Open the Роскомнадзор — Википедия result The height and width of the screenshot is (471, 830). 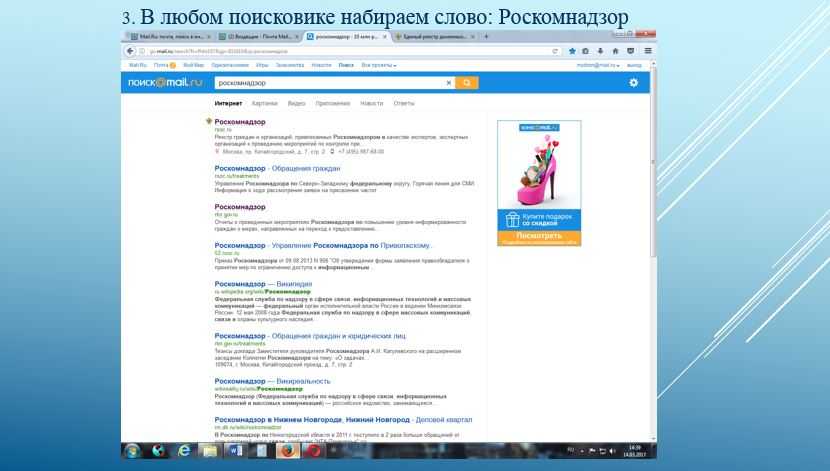263,284
